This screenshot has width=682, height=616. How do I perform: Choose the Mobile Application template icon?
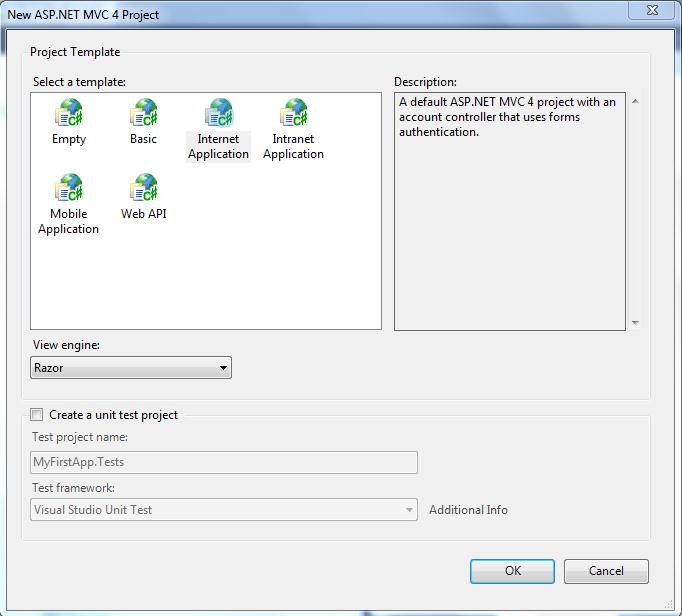pos(69,187)
